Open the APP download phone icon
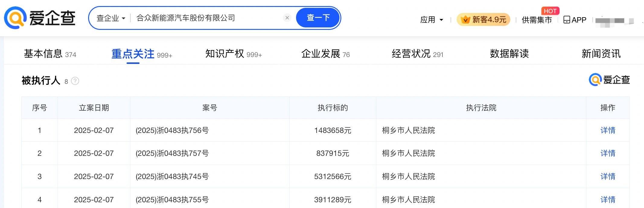This screenshot has height=208, width=644. point(566,20)
